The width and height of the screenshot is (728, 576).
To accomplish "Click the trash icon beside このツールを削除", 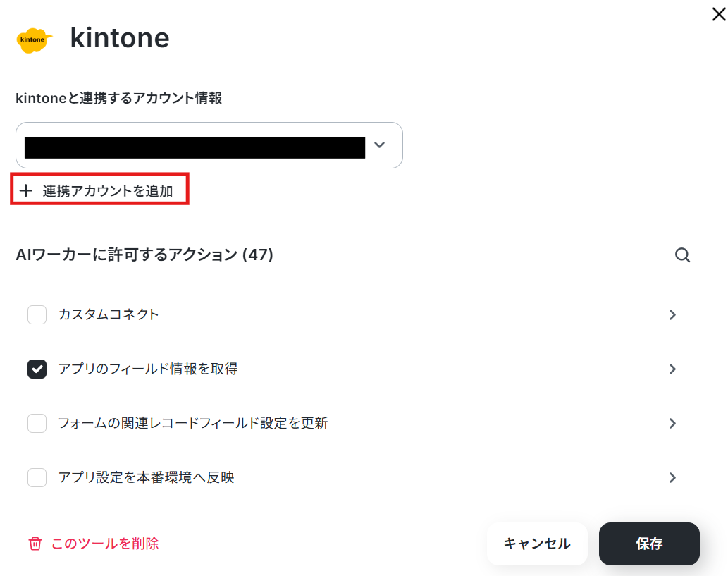I will 35,544.
